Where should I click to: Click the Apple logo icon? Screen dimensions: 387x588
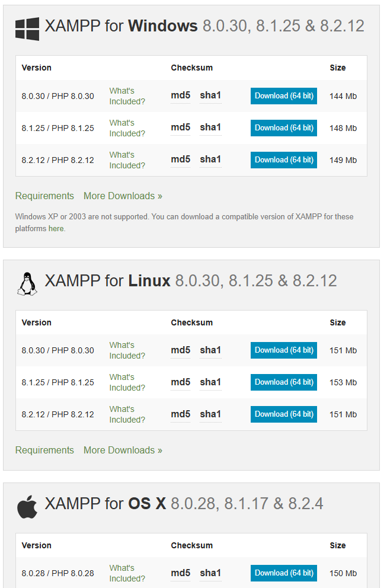click(x=27, y=507)
